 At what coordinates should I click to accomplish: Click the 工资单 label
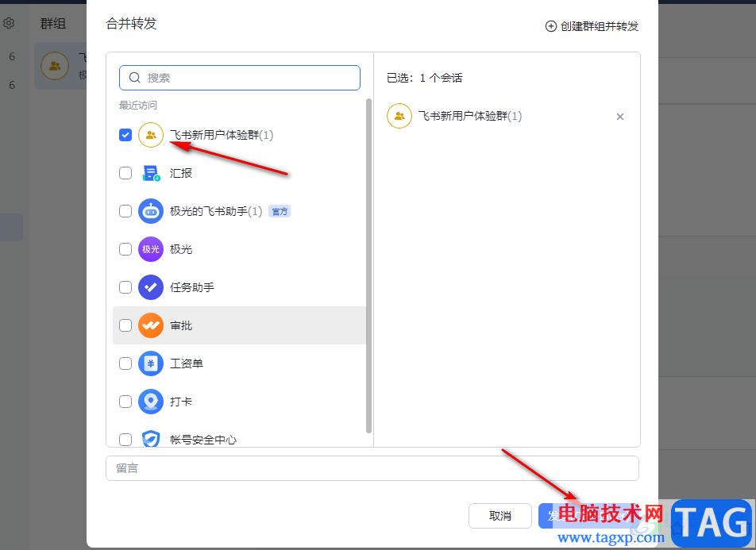point(187,363)
